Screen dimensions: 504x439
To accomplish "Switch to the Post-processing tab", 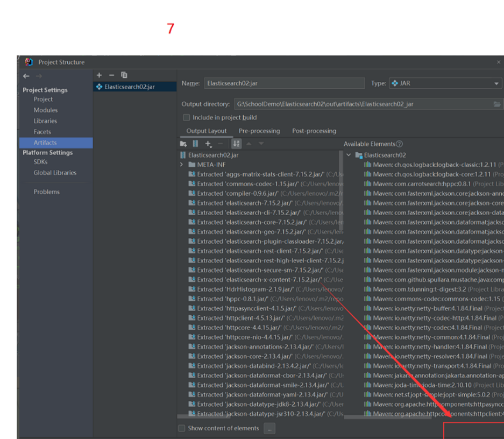I will [314, 131].
